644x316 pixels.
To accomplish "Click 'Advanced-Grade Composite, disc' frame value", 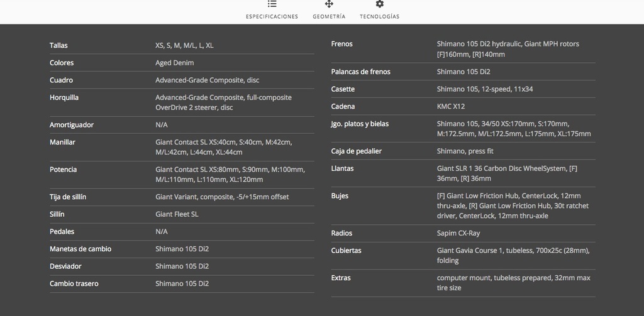I will (208, 80).
